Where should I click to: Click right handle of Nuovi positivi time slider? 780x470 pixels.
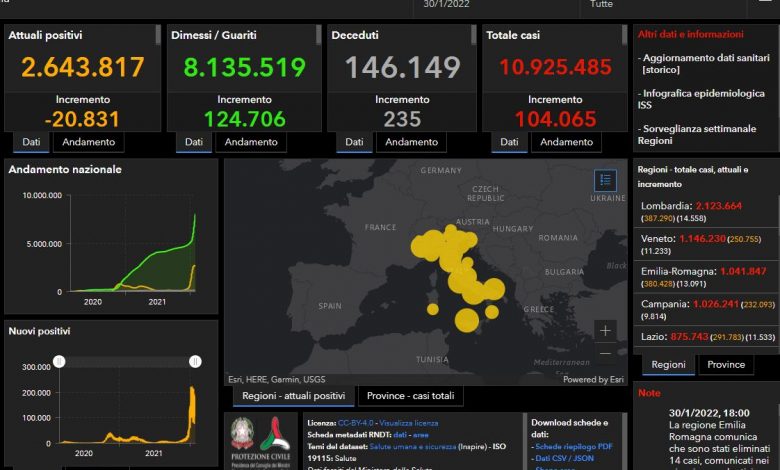click(x=195, y=361)
